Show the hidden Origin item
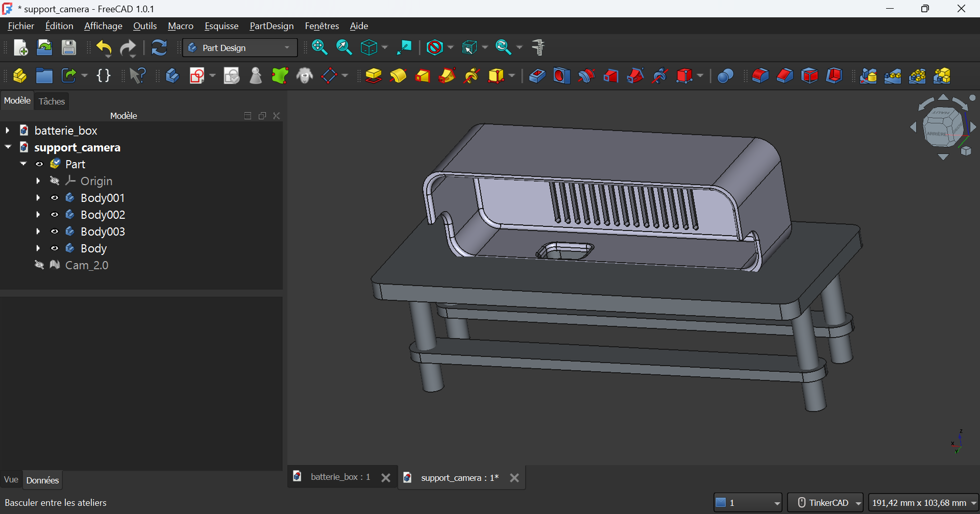This screenshot has width=980, height=514. [x=55, y=181]
